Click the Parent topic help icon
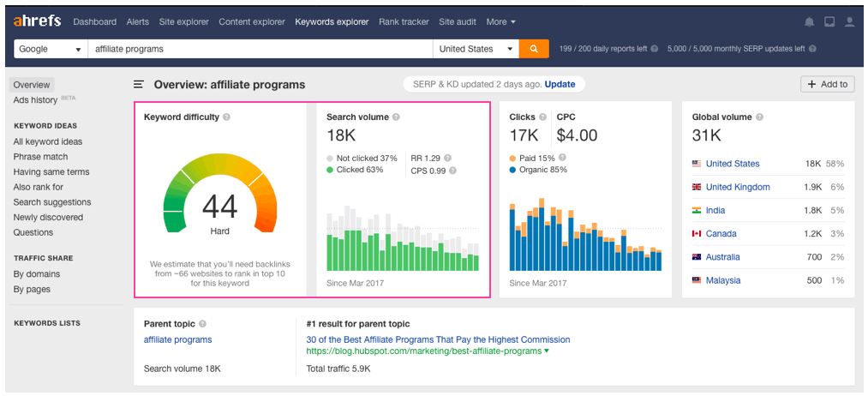The height and width of the screenshot is (396, 868). [202, 324]
